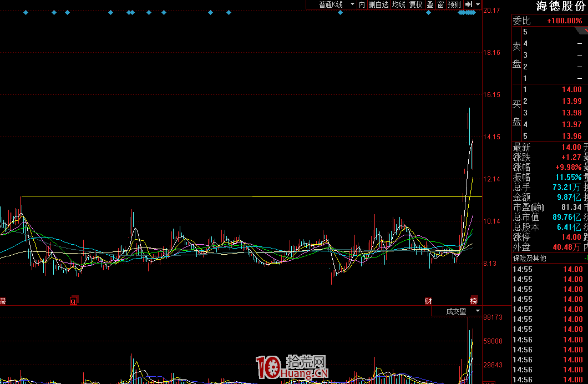The height and width of the screenshot is (384, 588).
Task: Click the buy level 3 price 13.98
Action: click(x=572, y=113)
